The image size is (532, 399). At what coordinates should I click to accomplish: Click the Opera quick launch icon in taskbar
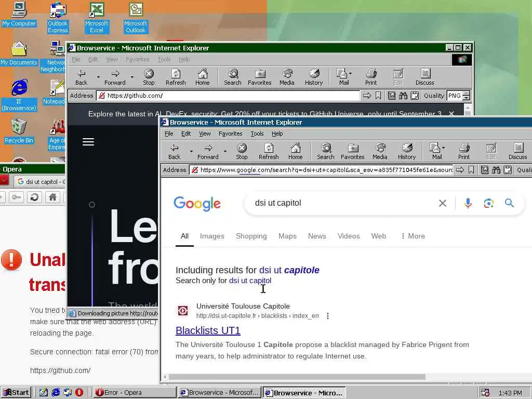[x=79, y=393]
